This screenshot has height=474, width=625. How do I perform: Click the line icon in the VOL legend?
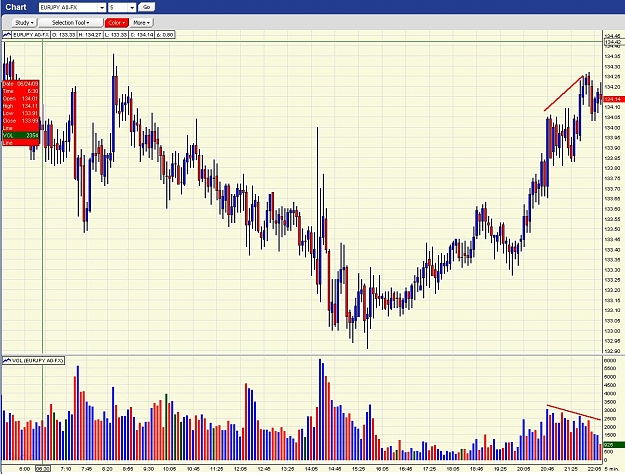click(7, 360)
